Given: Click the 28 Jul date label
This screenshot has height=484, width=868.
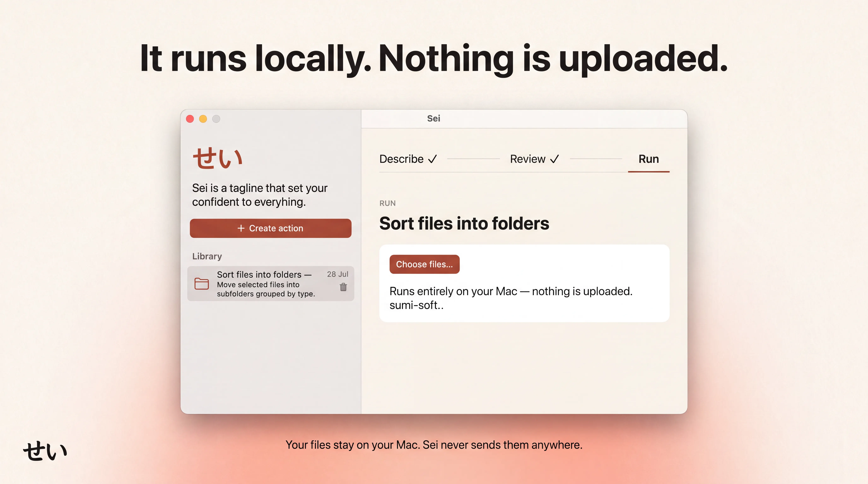Looking at the screenshot, I should [338, 274].
